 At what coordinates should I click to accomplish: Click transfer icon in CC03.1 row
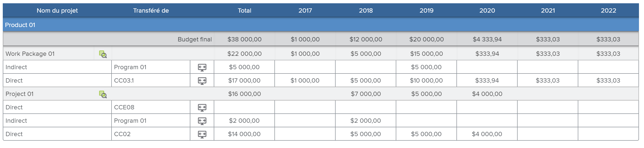click(202, 81)
